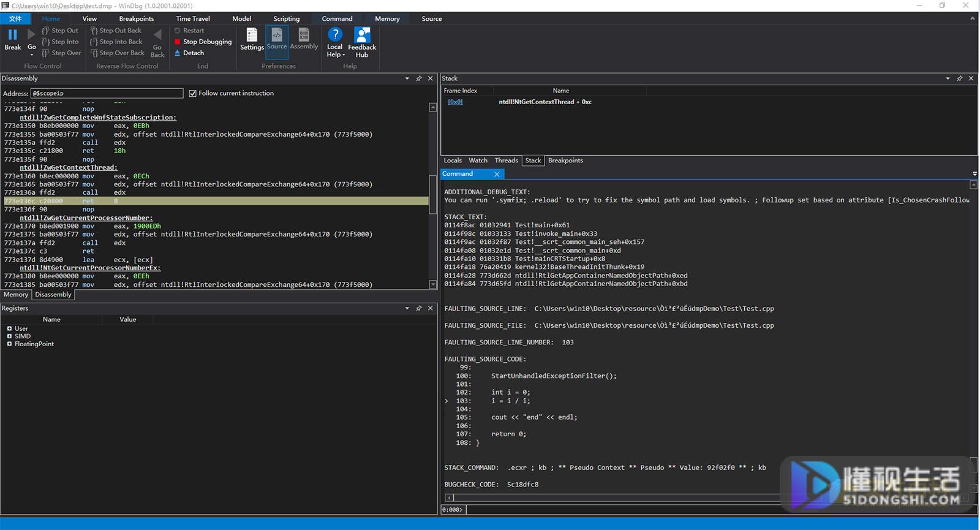Expand the User registers group
Screen dimensions: 980x530
pyautogui.click(x=9, y=328)
